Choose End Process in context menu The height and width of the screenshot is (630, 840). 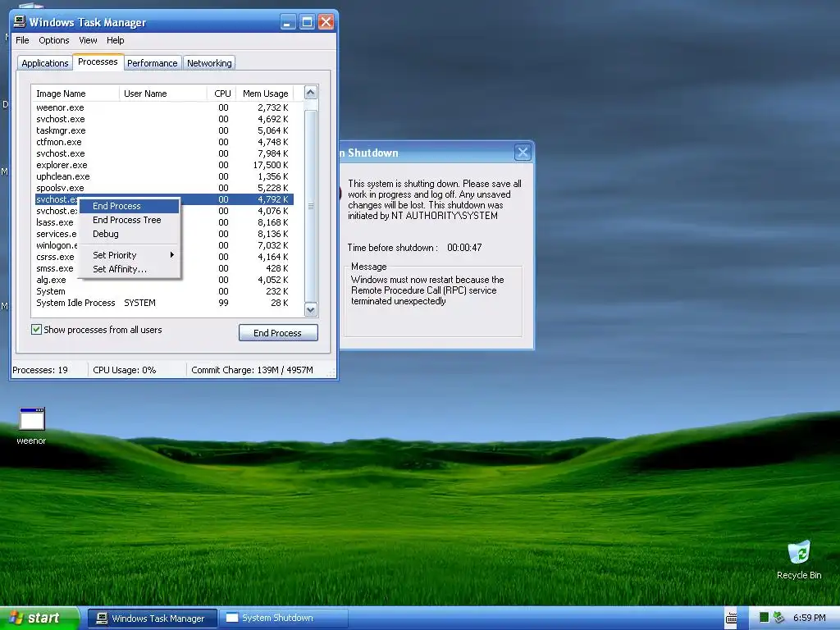129,206
